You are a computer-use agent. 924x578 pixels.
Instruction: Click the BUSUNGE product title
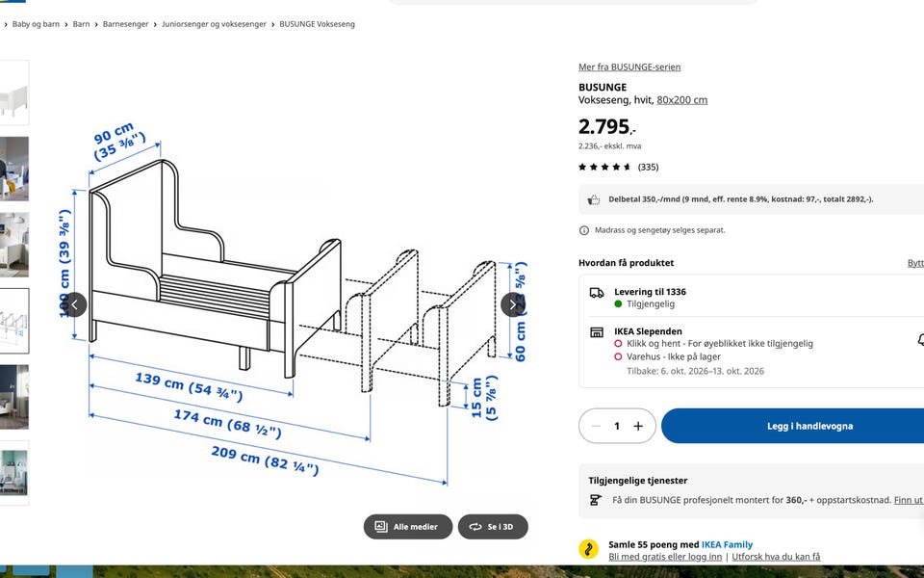tap(603, 88)
